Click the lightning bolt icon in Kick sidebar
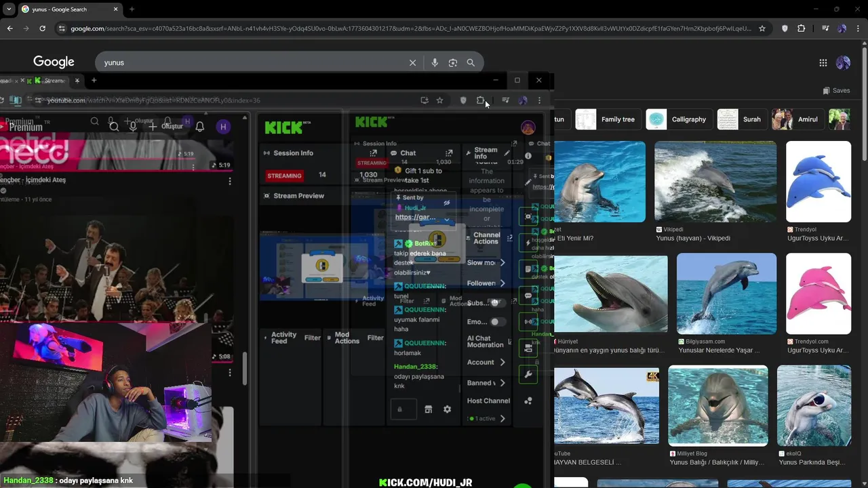The image size is (868, 488). 528,243
